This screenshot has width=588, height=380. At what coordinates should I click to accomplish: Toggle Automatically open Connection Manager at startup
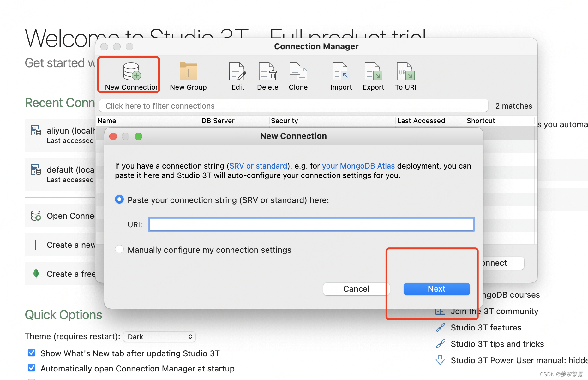32,368
